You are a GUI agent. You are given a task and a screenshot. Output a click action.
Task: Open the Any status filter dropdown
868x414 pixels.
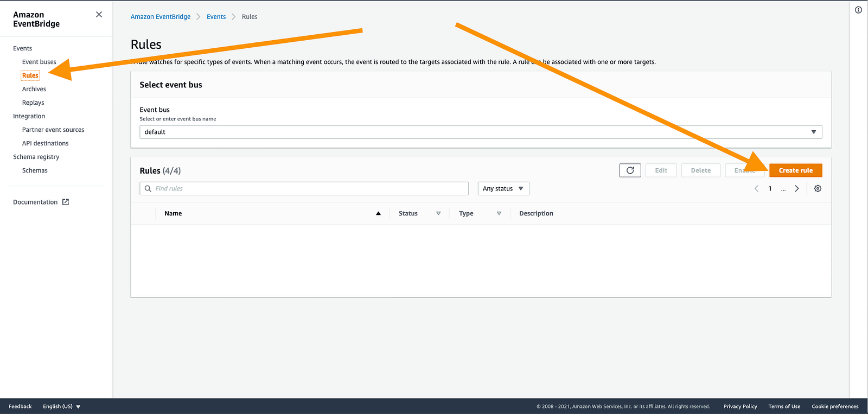[503, 189]
